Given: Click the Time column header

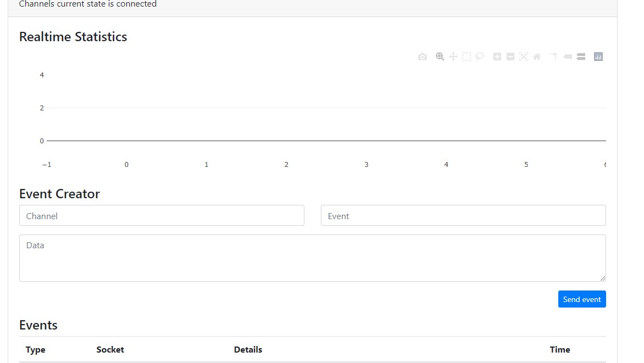Looking at the screenshot, I should [560, 350].
